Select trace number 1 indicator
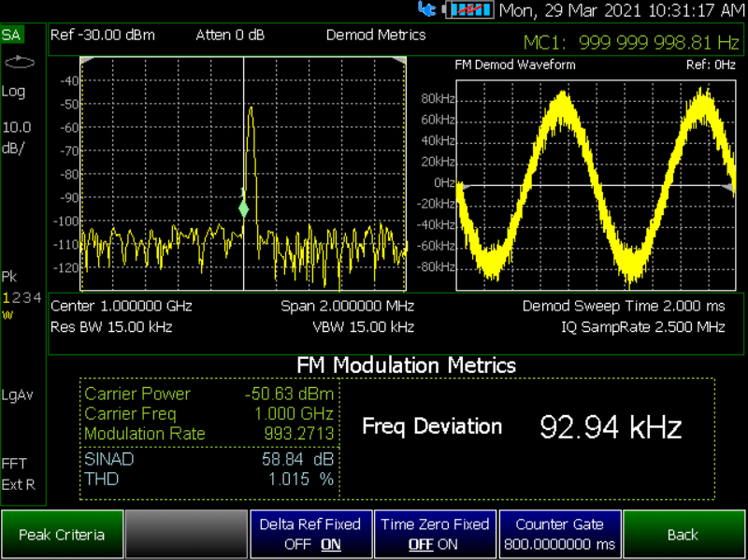 pos(7,298)
